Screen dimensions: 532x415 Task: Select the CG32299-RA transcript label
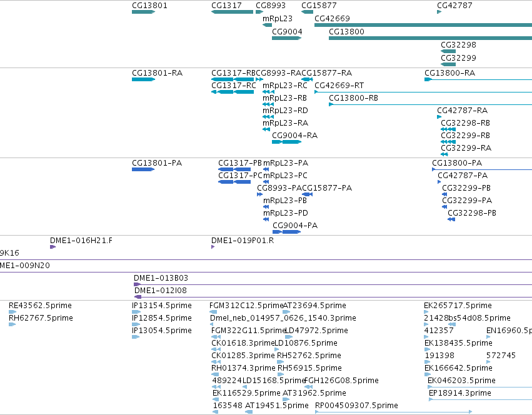466,148
